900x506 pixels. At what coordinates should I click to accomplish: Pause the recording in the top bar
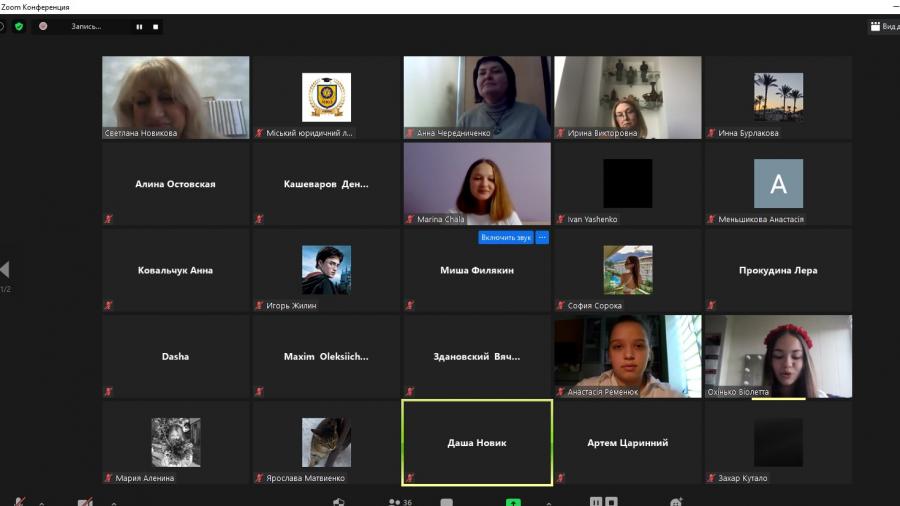click(x=139, y=27)
